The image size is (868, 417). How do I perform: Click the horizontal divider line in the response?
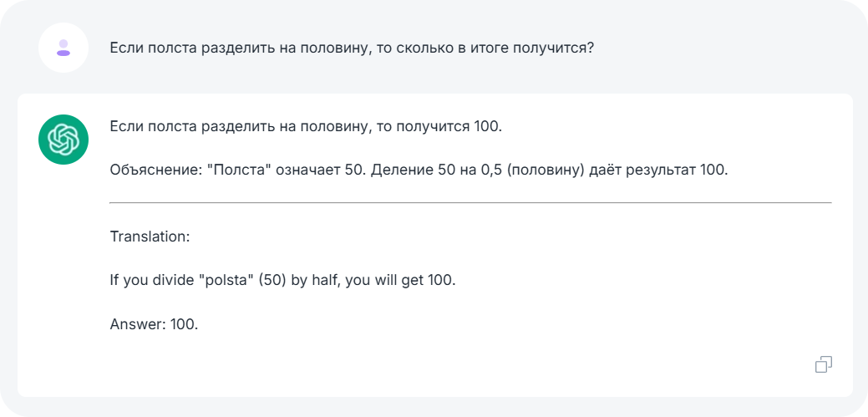(x=470, y=202)
